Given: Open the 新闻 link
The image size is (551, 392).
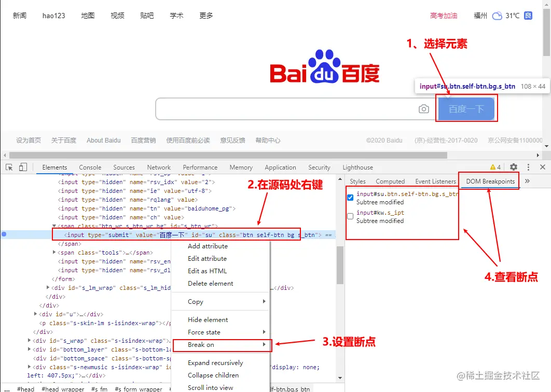Looking at the screenshot, I should point(20,16).
